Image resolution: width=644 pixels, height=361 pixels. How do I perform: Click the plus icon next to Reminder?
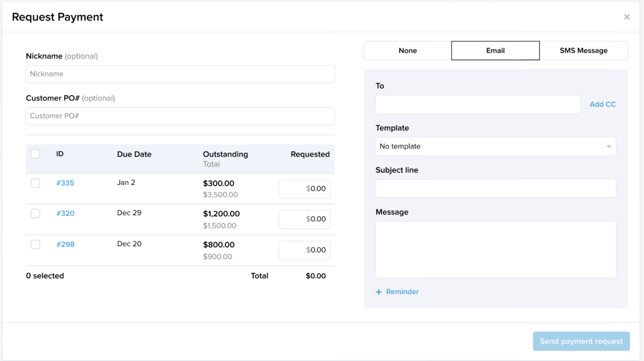(378, 292)
